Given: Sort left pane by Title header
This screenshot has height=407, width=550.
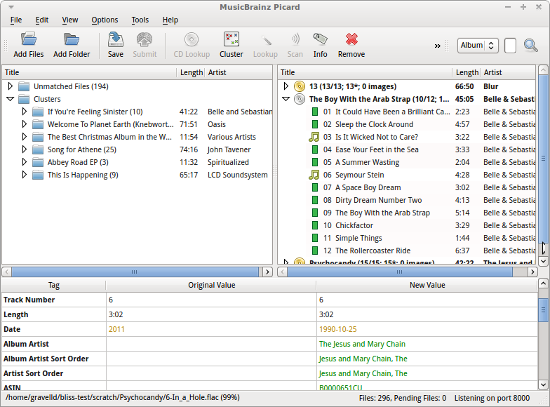Looking at the screenshot, I should (x=89, y=72).
